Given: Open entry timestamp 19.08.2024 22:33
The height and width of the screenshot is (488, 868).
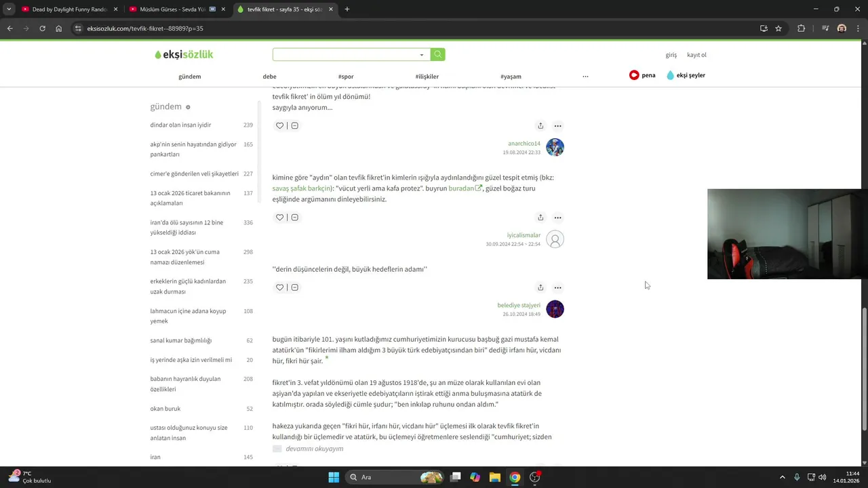Looking at the screenshot, I should [x=521, y=152].
